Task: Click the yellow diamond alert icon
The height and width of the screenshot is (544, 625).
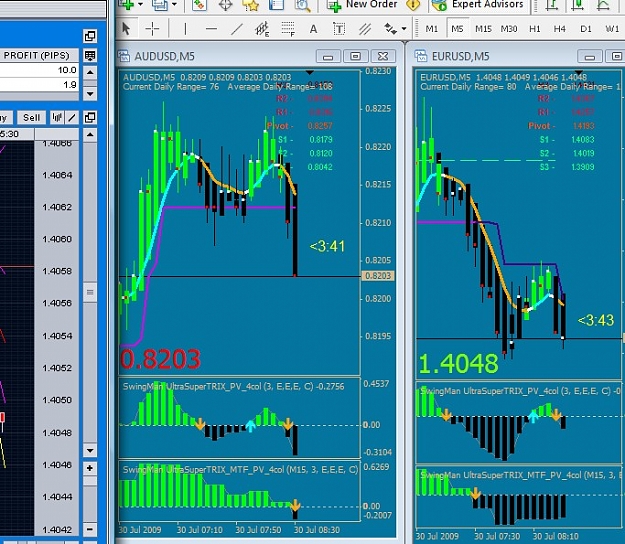Action: (x=413, y=5)
